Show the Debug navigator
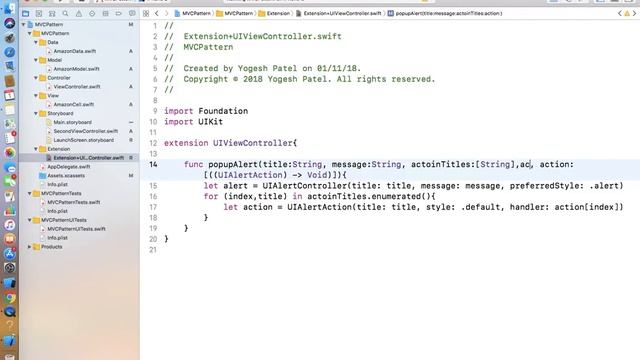This screenshot has height=360, width=640. pyautogui.click(x=105, y=13)
